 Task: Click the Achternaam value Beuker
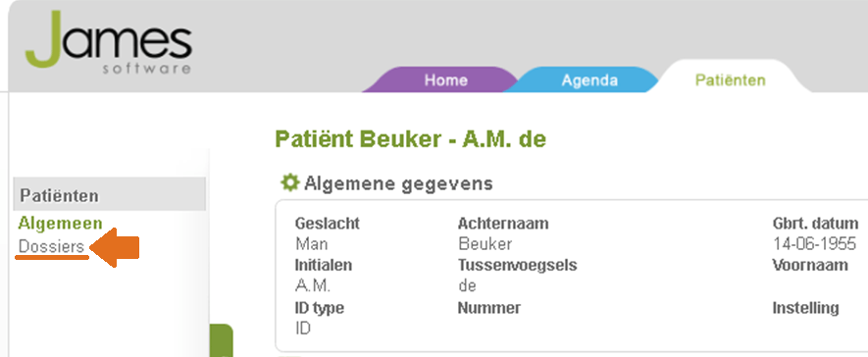[485, 244]
